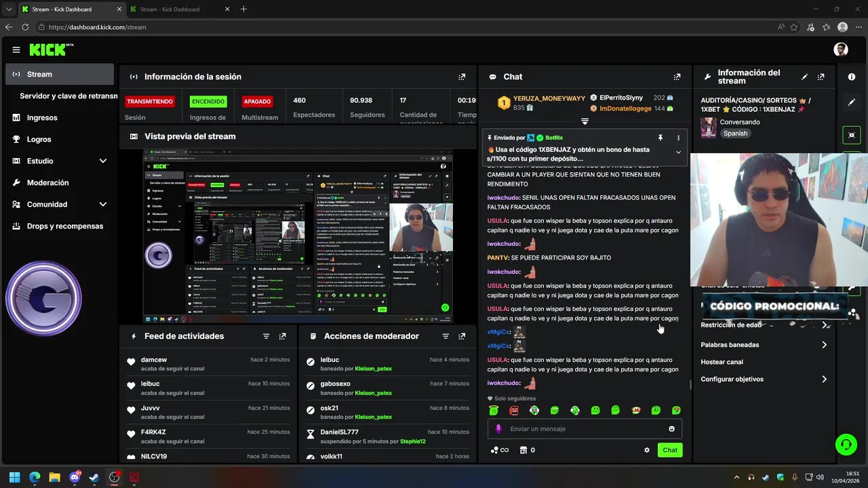This screenshot has height=488, width=868.
Task: Edit stream info with the pencil icon in panel header
Action: [805, 77]
